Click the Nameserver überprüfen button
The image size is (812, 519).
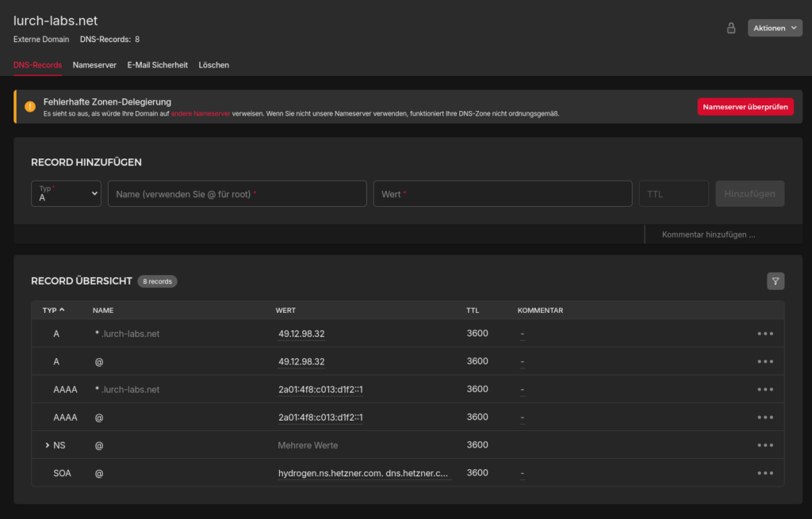[x=745, y=107]
